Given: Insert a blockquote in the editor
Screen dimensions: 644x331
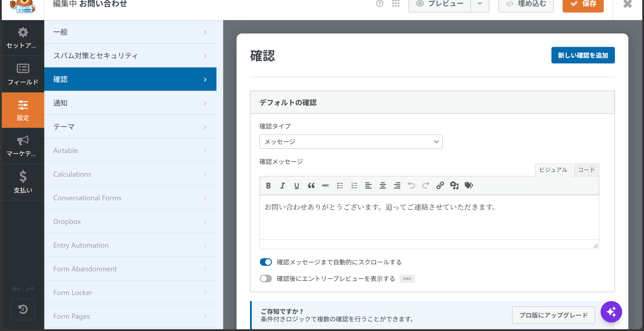Looking at the screenshot, I should [311, 185].
